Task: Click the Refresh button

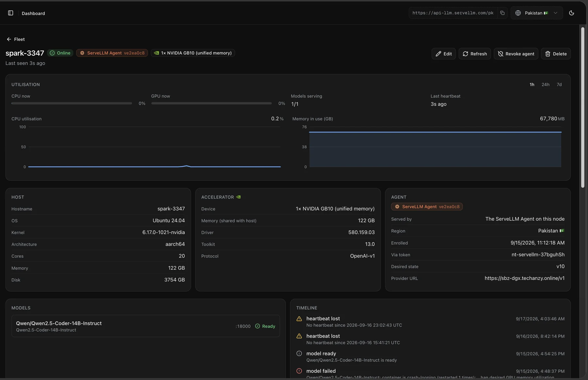Action: [475, 54]
